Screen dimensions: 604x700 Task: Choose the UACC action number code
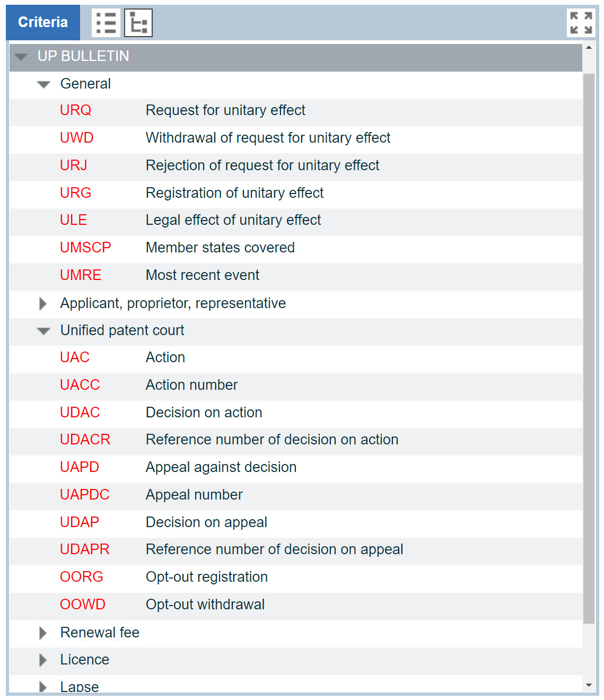click(80, 385)
